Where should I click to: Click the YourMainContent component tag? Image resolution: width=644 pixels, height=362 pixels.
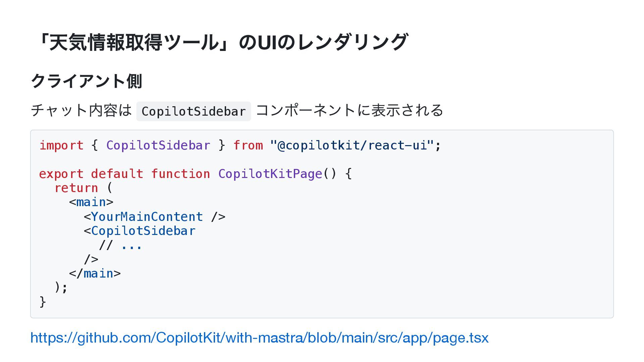coord(155,217)
